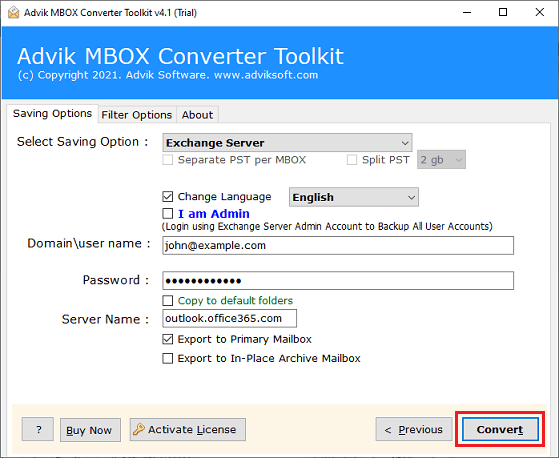
Task: Switch to the Saving Options tab
Action: (52, 113)
